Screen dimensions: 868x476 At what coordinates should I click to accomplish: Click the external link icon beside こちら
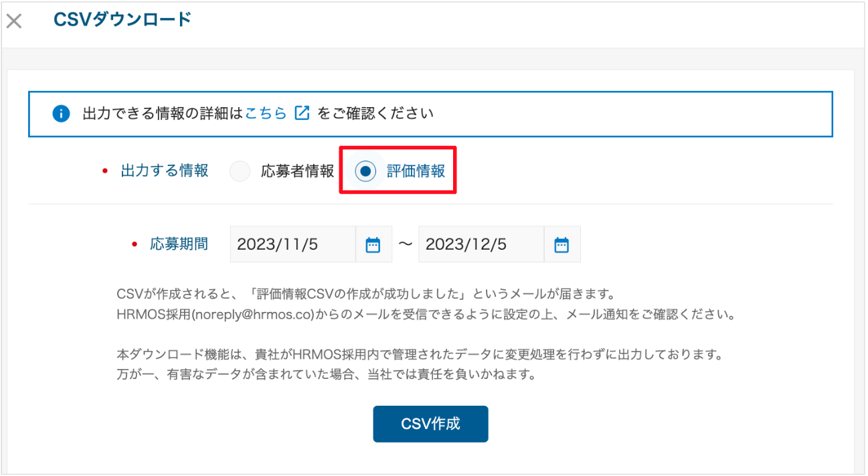(x=302, y=113)
